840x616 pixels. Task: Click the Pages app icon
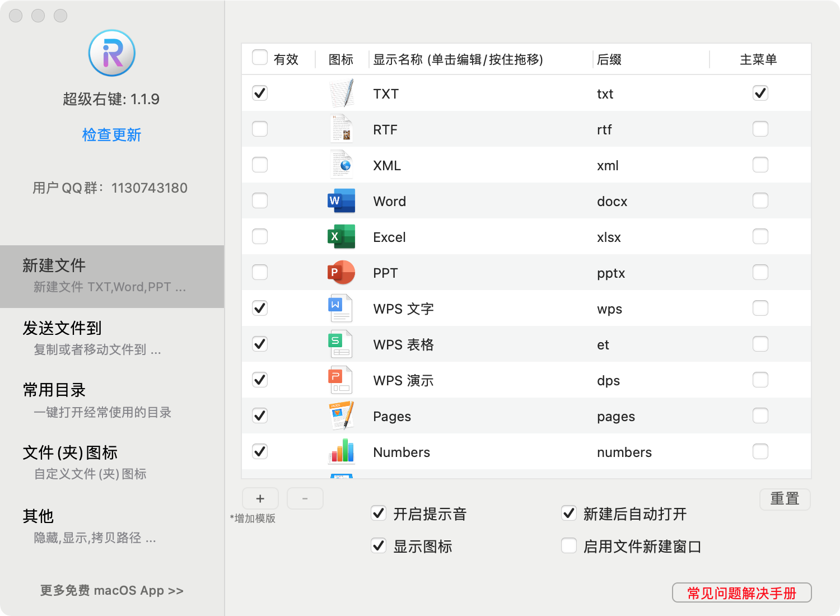tap(342, 416)
